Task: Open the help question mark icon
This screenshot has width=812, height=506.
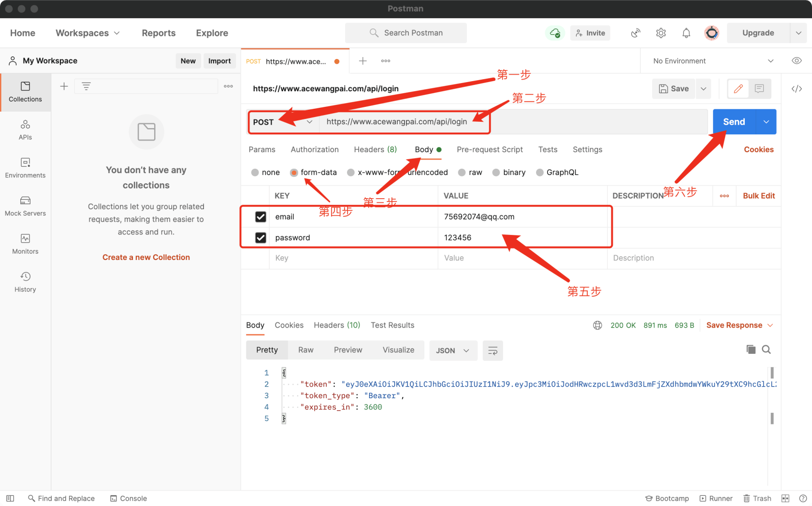Action: click(x=803, y=498)
